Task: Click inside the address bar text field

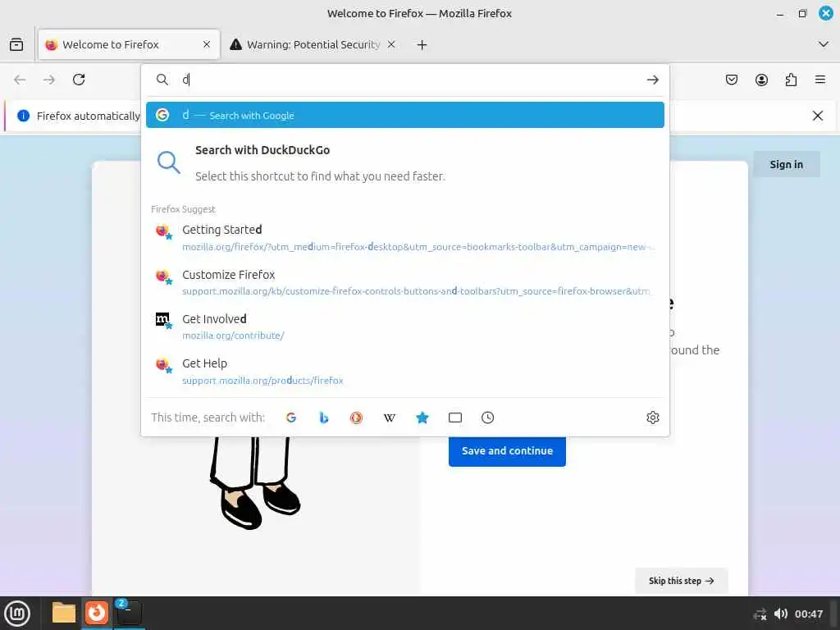Action: 407,80
